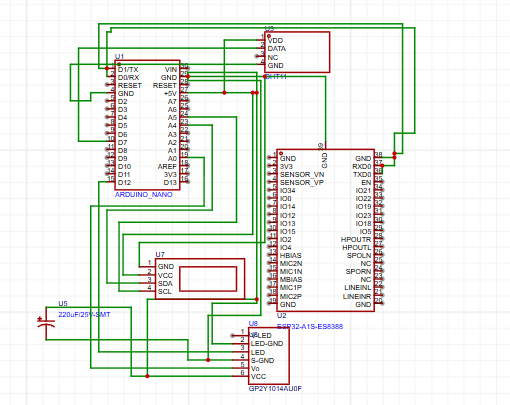Image resolution: width=510 pixels, height=405 pixels.
Task: Select the IO4 pin label
Action: 286,248
